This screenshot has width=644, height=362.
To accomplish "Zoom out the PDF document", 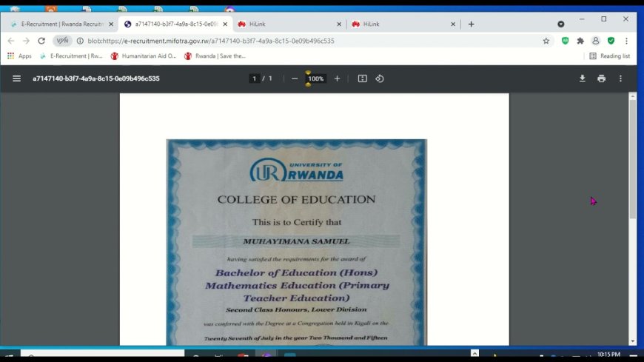I will point(295,78).
